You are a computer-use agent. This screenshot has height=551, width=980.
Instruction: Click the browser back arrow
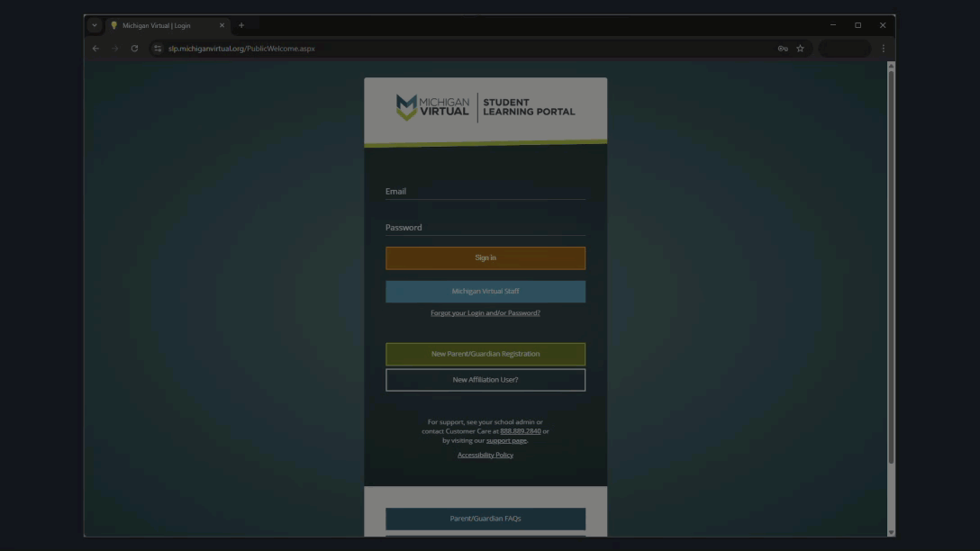(x=95, y=48)
